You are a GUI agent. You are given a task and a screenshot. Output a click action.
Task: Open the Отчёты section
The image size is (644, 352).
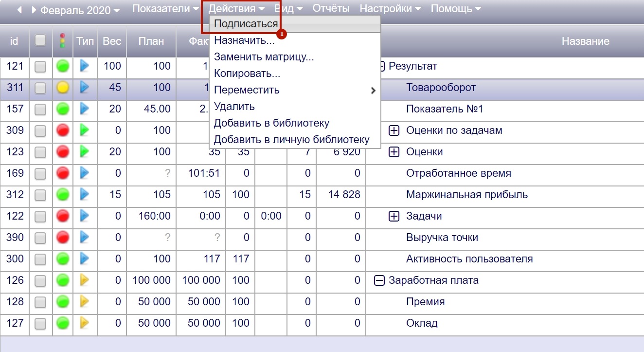click(x=331, y=8)
